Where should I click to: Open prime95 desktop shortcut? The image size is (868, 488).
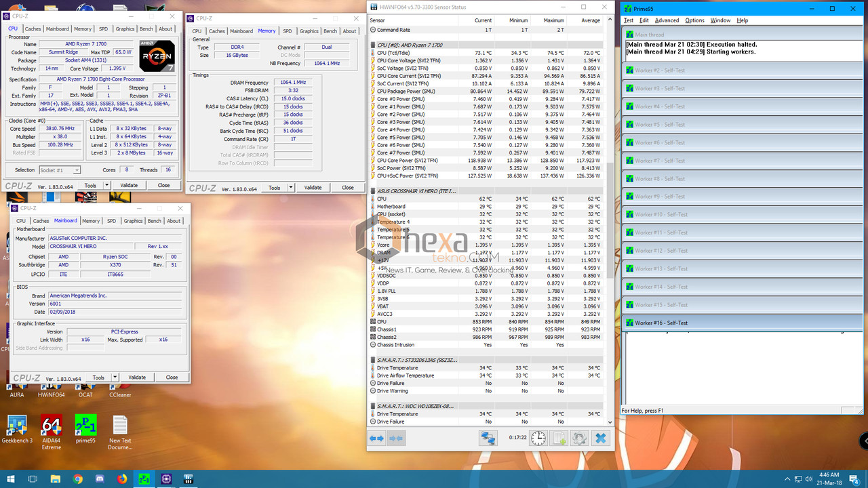coord(85,430)
